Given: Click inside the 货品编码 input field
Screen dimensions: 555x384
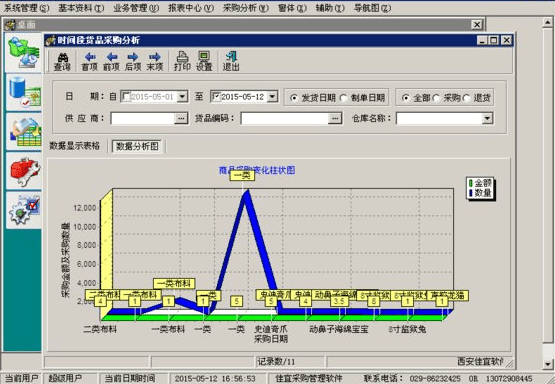Looking at the screenshot, I should tap(285, 118).
